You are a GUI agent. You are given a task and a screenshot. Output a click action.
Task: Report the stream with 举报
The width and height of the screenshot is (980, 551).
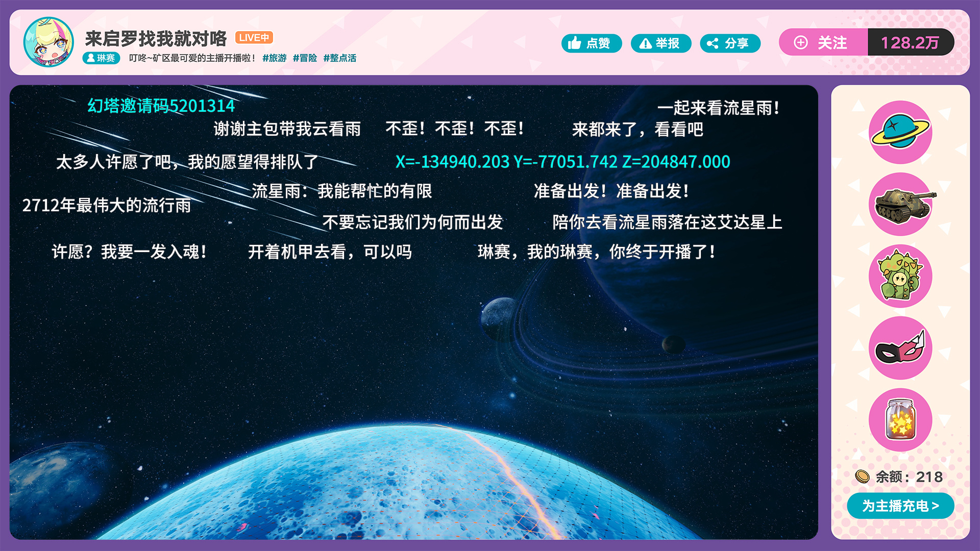click(x=661, y=43)
